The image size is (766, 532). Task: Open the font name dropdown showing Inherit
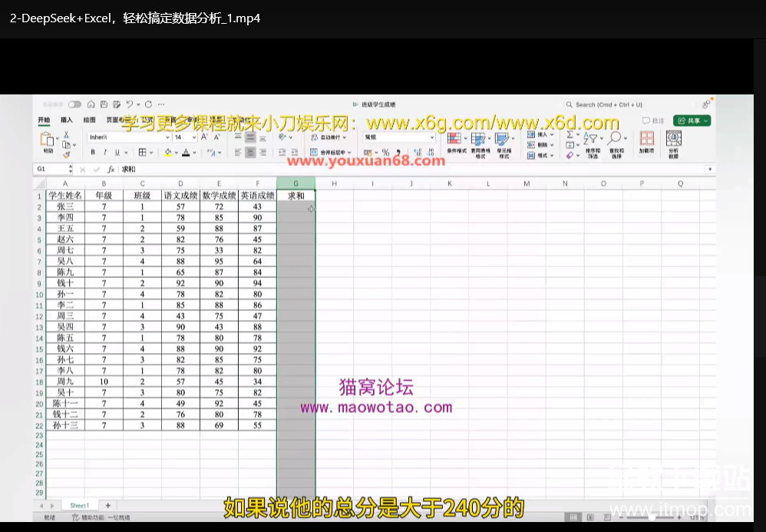pos(127,137)
